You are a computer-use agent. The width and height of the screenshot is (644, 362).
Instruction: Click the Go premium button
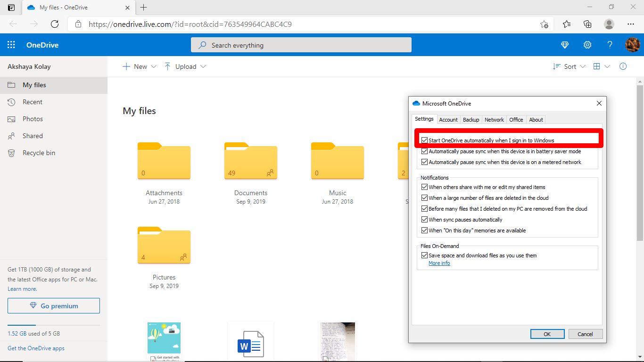[x=54, y=305]
